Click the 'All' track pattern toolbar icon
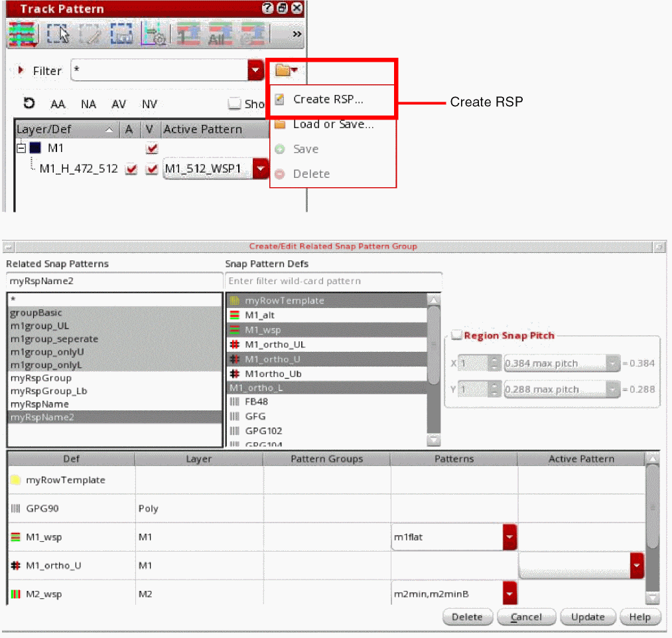This screenshot has height=638, width=672. (218, 34)
